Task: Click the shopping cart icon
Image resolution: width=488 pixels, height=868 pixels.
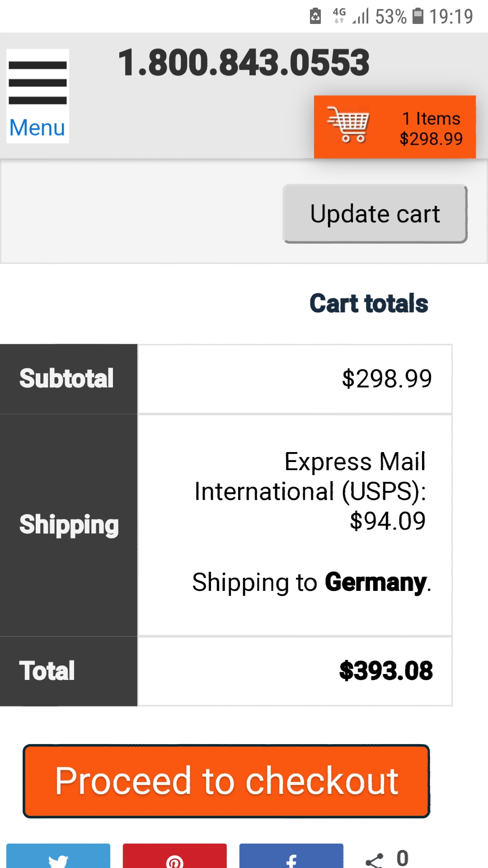Action: pos(348,124)
